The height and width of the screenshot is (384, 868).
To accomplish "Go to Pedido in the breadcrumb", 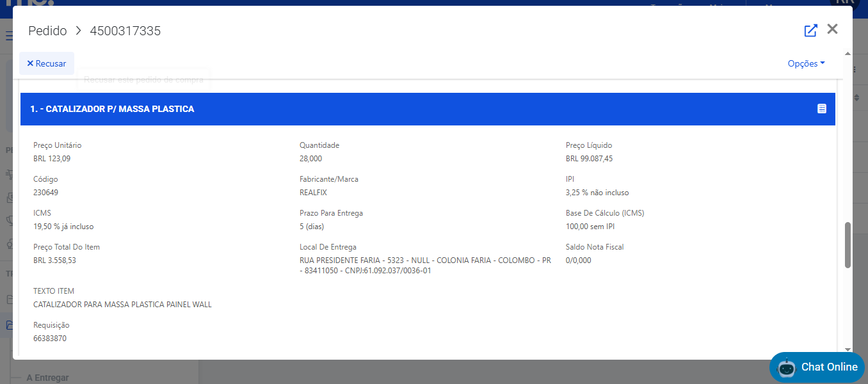I will [x=47, y=31].
